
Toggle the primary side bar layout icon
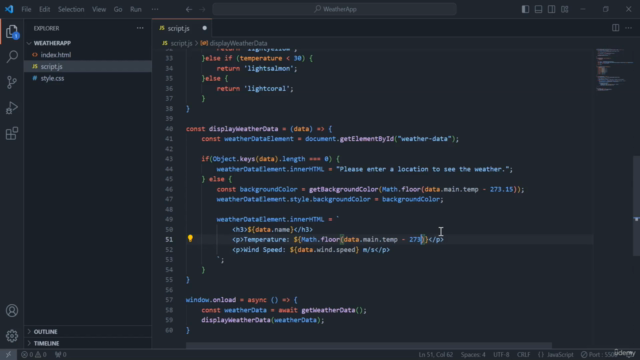pyautogui.click(x=525, y=9)
